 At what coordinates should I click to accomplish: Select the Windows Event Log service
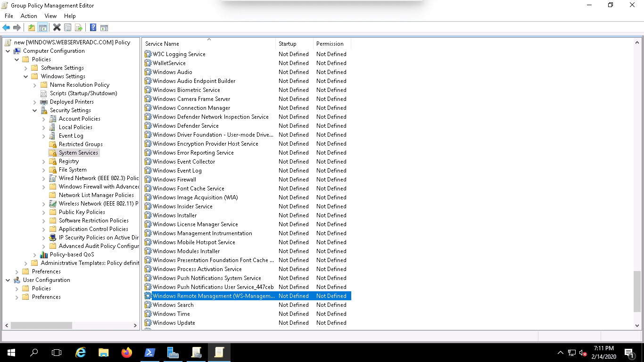[x=177, y=171]
